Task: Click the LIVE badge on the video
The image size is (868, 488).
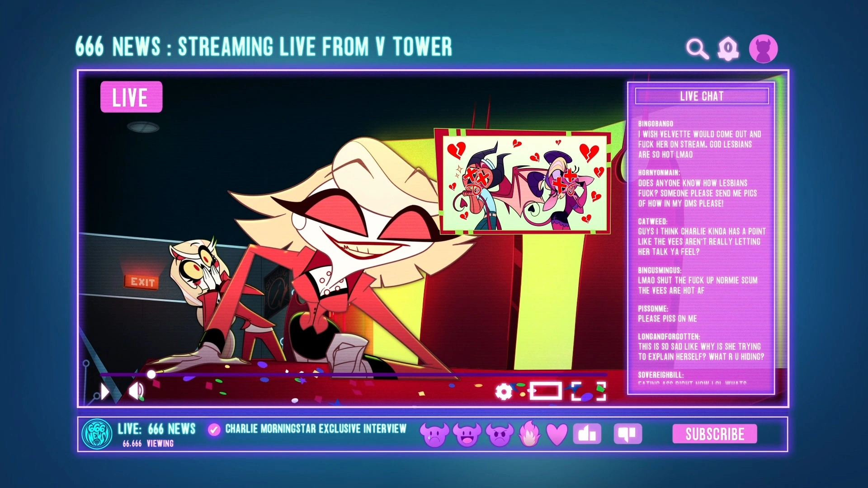Action: click(x=131, y=97)
